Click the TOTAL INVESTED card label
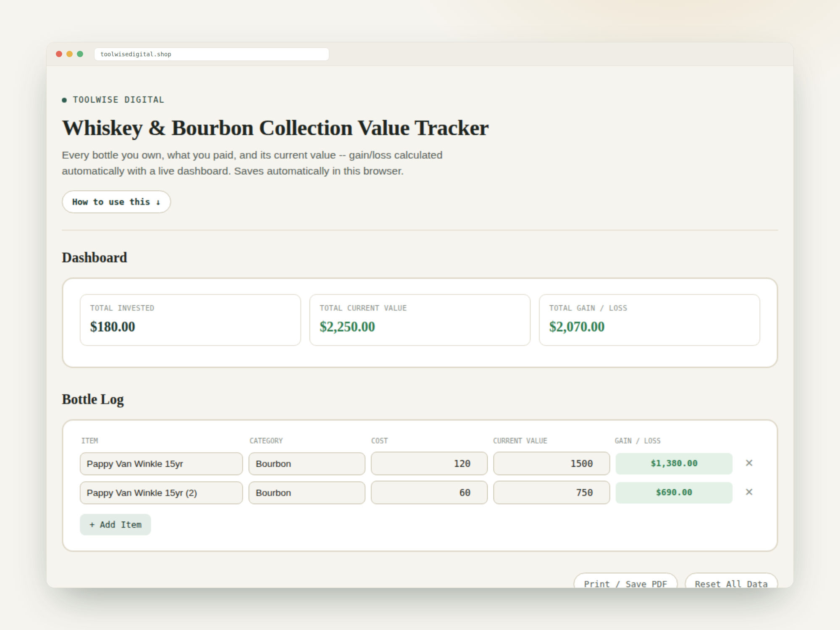This screenshot has height=630, width=840. (122, 308)
